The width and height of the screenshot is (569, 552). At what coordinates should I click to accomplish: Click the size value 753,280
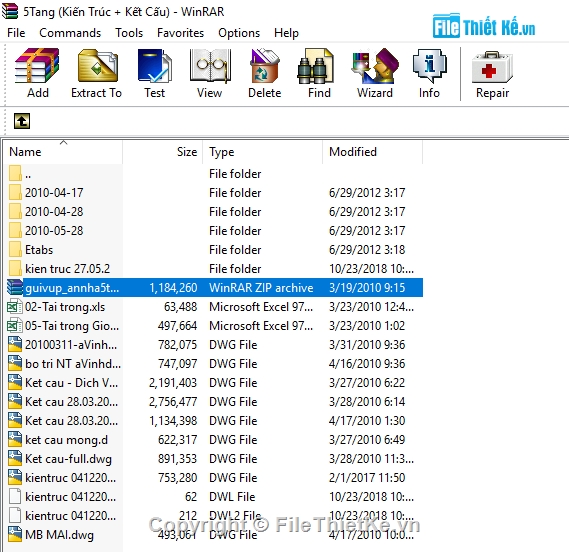[177, 478]
